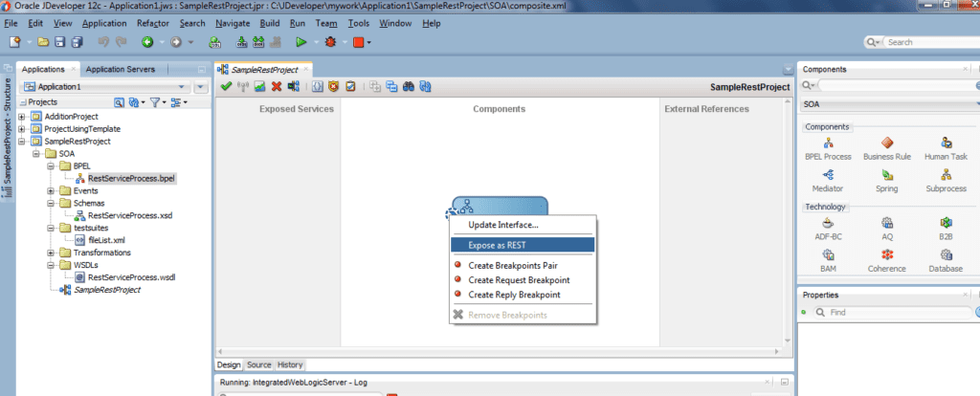Expand the Events folder node

(x=52, y=190)
